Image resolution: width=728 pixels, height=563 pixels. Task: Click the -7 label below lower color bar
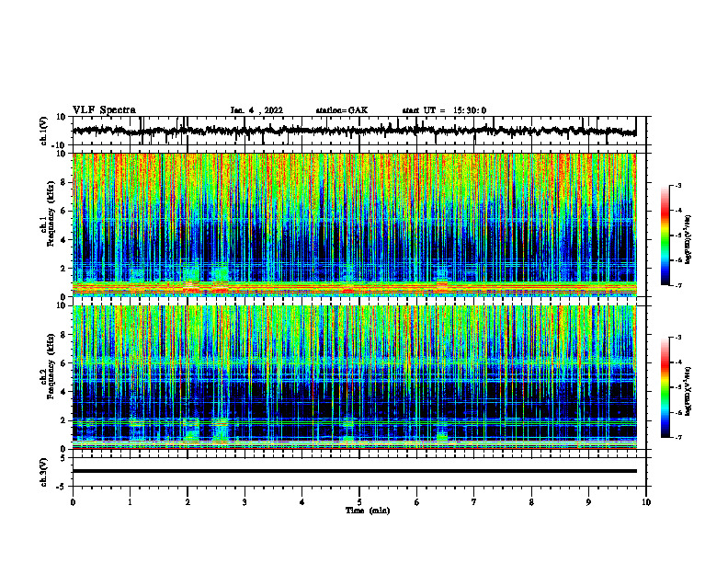pyautogui.click(x=677, y=437)
